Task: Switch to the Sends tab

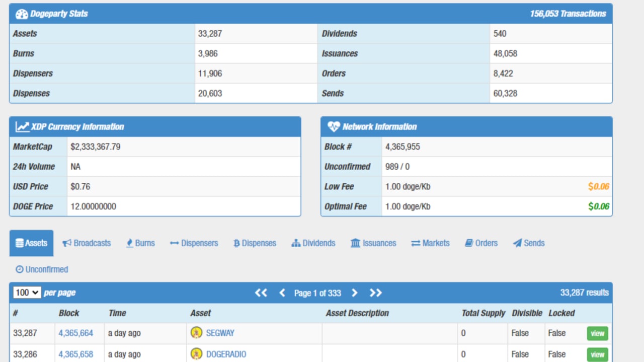Action: 529,243
